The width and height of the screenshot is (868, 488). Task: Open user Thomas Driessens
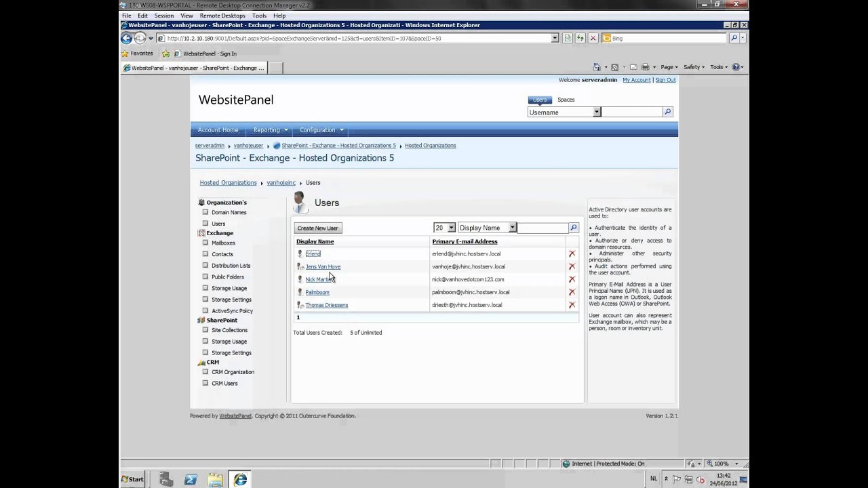(326, 305)
